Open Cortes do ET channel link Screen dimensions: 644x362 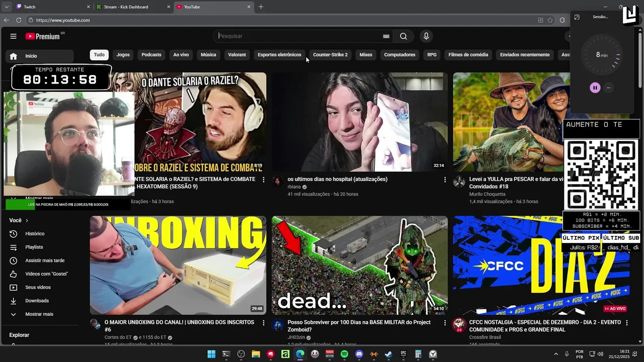[x=118, y=337]
